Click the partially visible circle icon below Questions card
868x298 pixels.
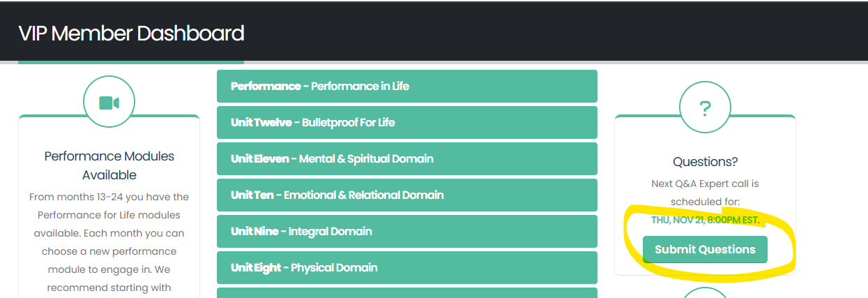click(705, 292)
